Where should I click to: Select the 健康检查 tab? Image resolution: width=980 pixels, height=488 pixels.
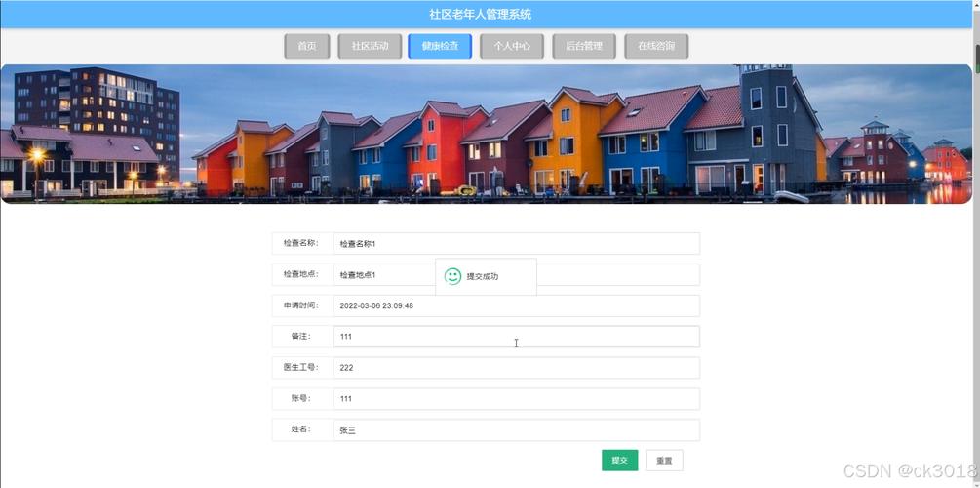tap(440, 46)
